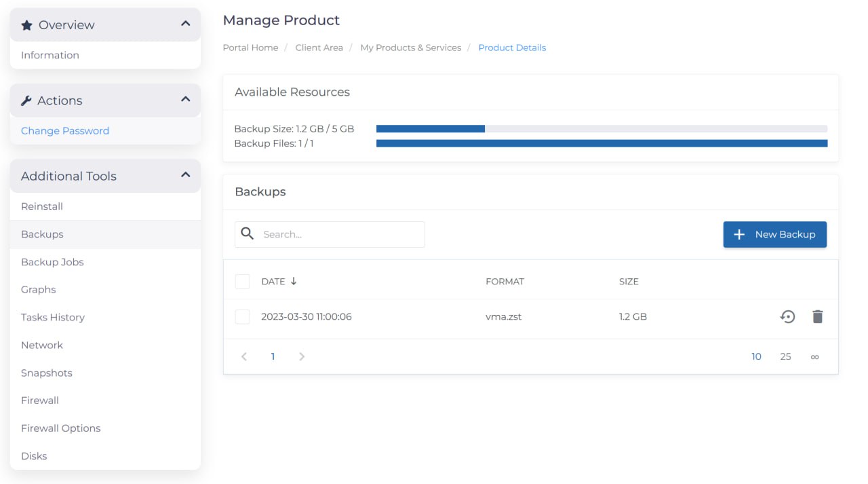Click the Overview star icon
The width and height of the screenshot is (868, 484).
[27, 25]
